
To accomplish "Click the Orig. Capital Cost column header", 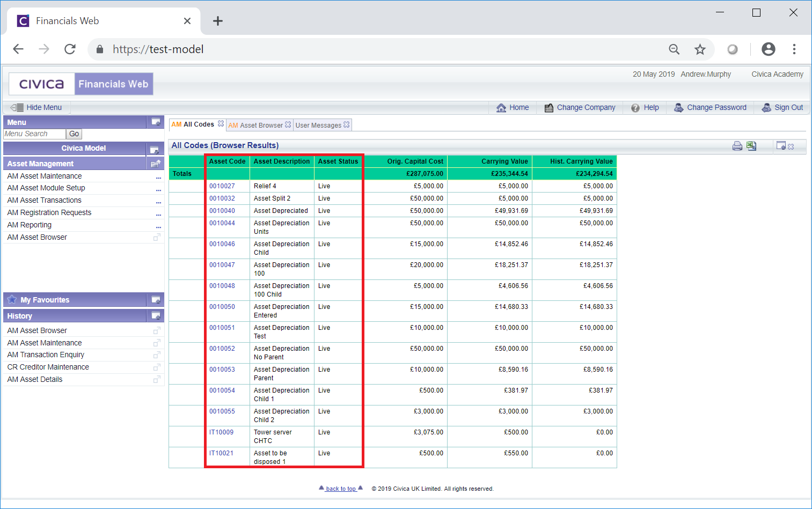I will [x=415, y=161].
